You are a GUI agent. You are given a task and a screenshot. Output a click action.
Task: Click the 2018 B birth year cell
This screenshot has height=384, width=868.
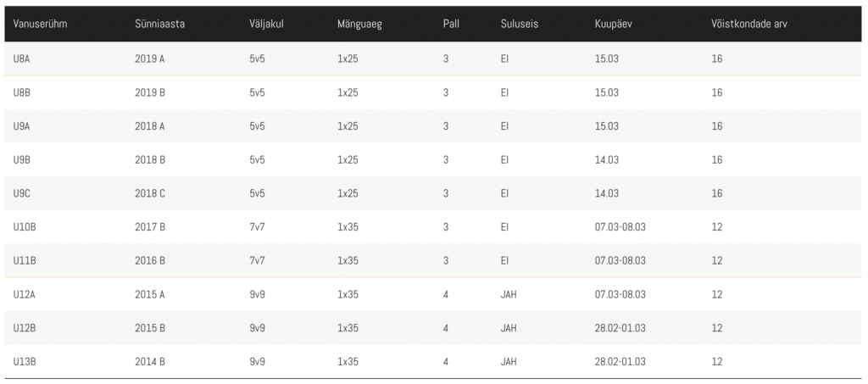[150, 160]
